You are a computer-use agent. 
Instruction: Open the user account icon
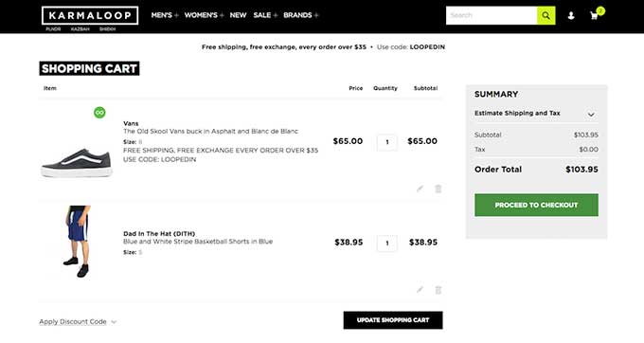click(x=571, y=15)
